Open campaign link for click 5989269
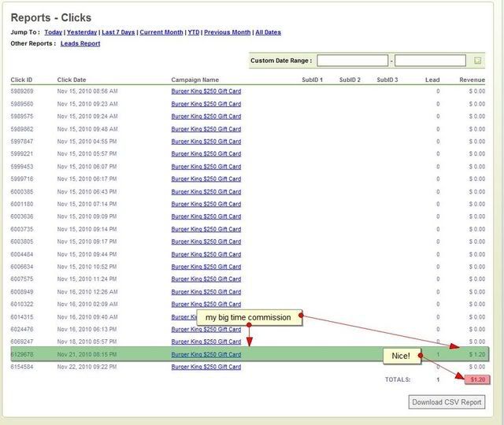This screenshot has width=504, height=425. (206, 91)
